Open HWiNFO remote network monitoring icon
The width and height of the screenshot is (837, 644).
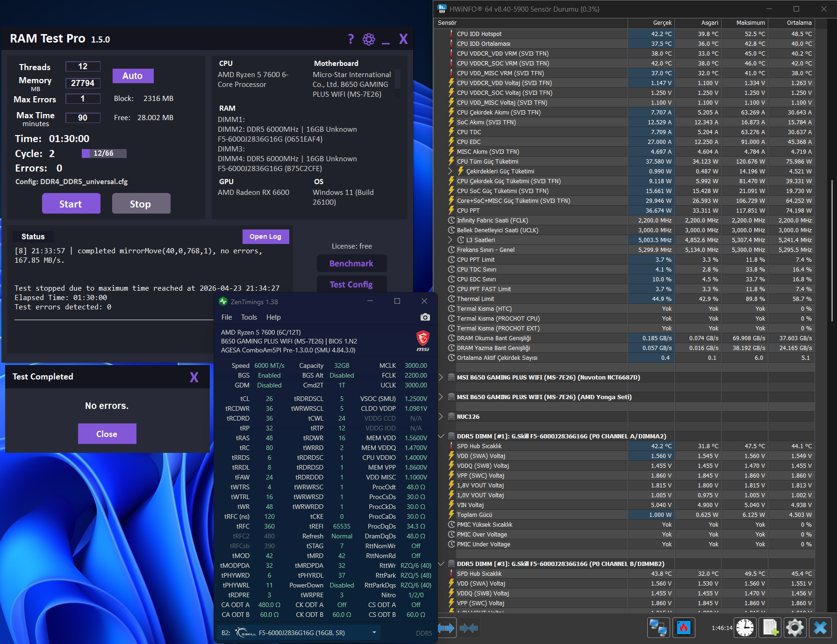(658, 628)
